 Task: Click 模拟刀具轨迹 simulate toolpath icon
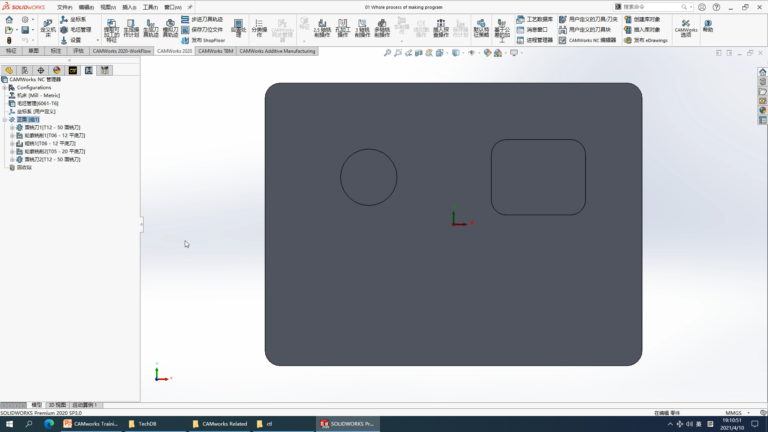point(170,28)
